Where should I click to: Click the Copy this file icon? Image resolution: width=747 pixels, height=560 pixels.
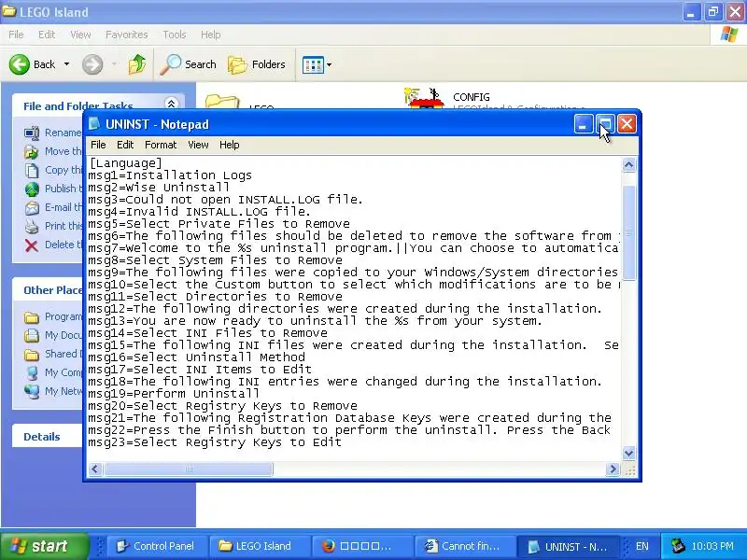point(32,170)
